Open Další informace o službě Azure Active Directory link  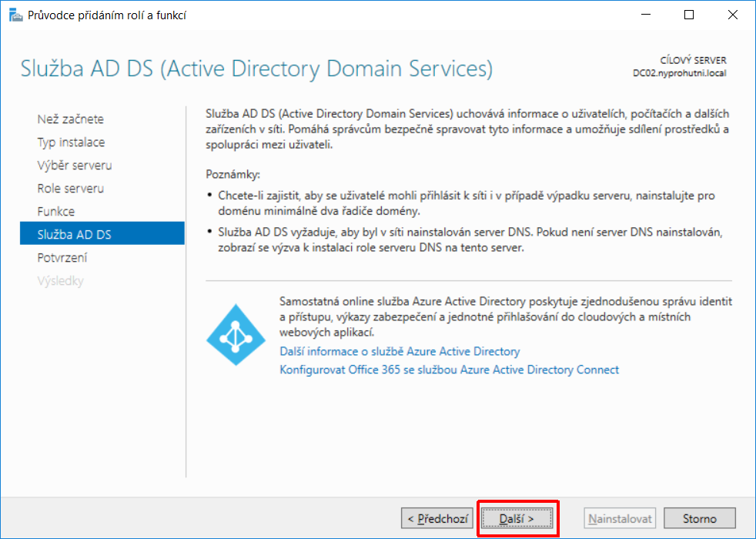click(x=400, y=351)
